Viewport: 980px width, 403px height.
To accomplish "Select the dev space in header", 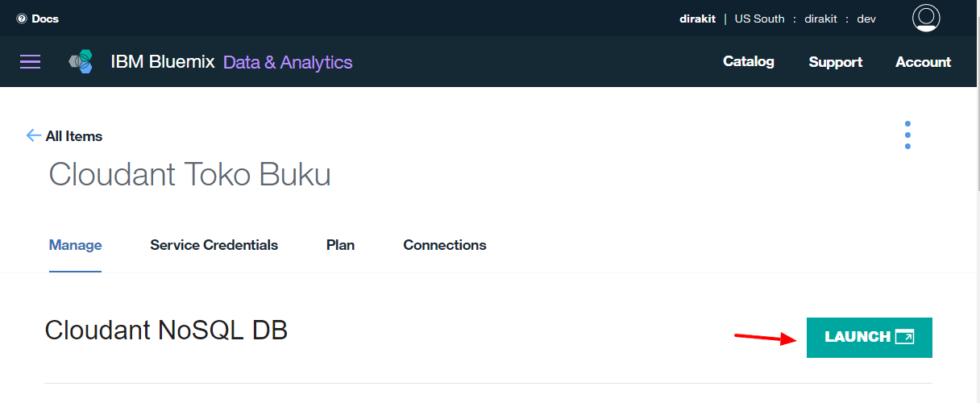I will [866, 19].
